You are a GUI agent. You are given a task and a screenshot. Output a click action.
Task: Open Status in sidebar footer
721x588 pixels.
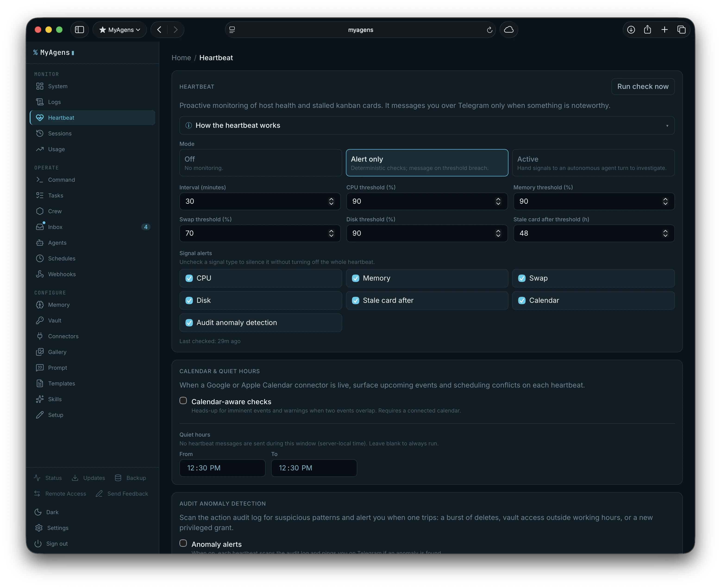(48, 478)
